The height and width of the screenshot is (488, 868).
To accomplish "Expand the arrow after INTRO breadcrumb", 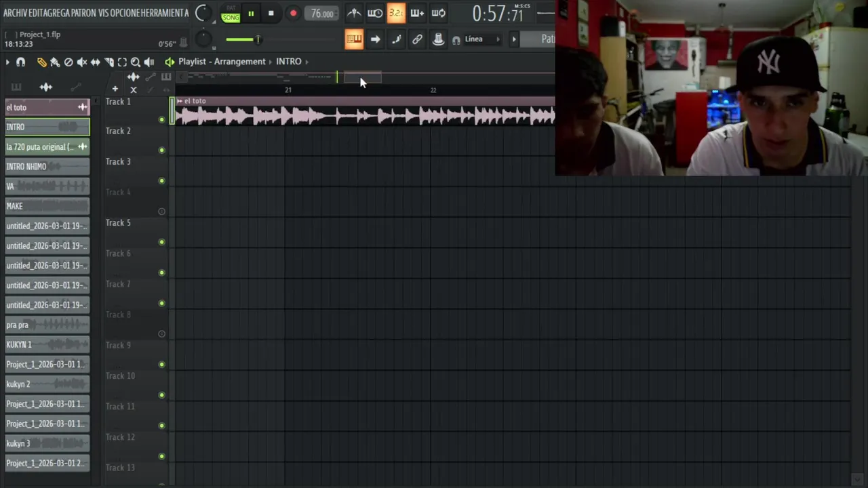I will [307, 62].
